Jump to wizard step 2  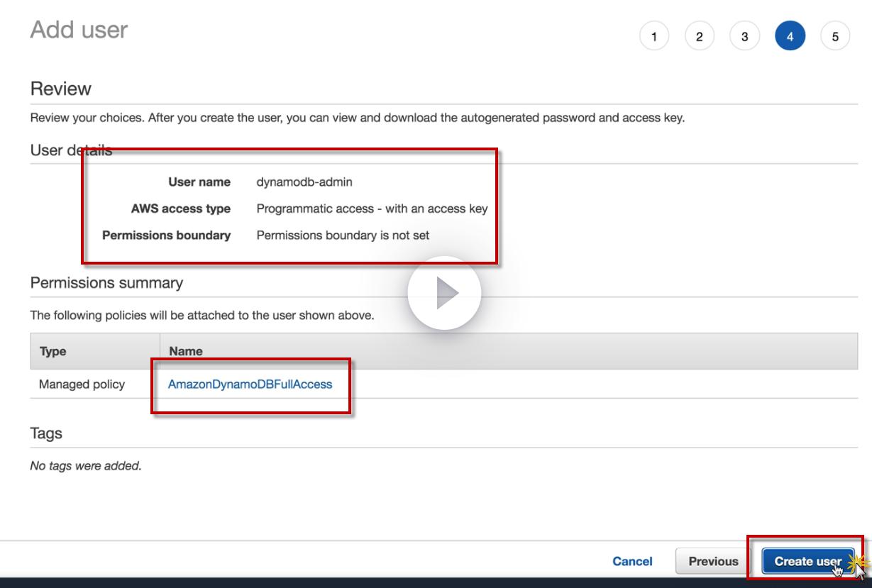pos(699,37)
